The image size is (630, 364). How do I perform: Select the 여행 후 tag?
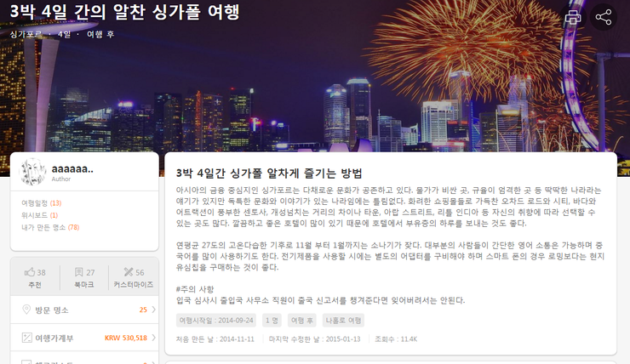tap(301, 321)
